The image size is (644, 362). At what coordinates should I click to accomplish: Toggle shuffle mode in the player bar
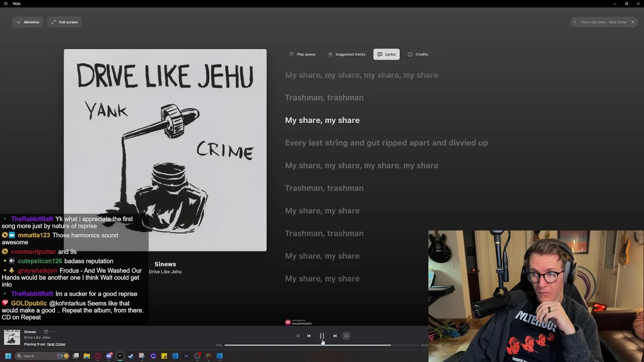coord(298,336)
